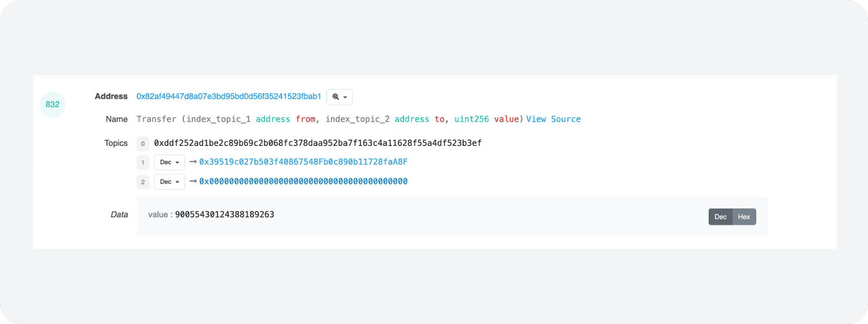Click the arrow icon before the zero address
This screenshot has height=324, width=868.
coord(193,181)
